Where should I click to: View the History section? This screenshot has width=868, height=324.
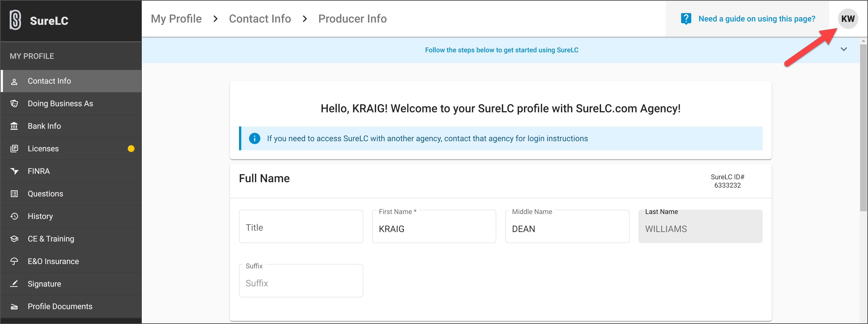(71, 216)
